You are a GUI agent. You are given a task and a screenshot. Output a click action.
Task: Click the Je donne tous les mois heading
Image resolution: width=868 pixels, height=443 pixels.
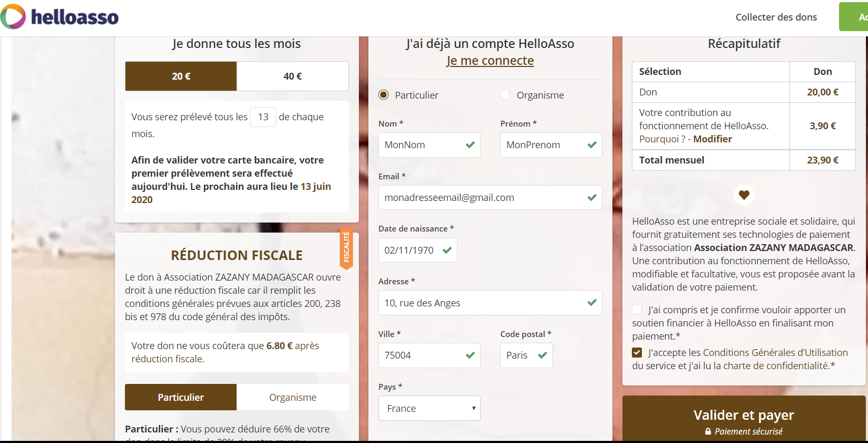coord(237,43)
